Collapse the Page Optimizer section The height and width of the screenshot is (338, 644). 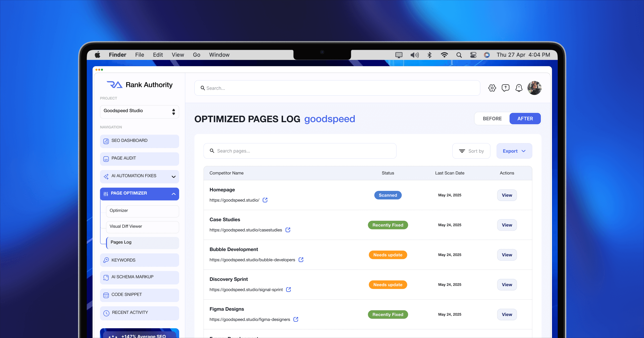173,194
